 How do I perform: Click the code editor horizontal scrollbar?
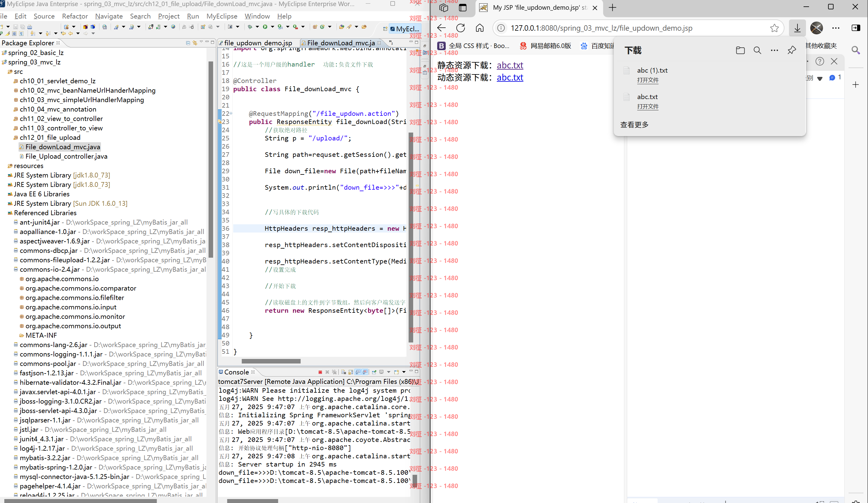click(x=271, y=361)
